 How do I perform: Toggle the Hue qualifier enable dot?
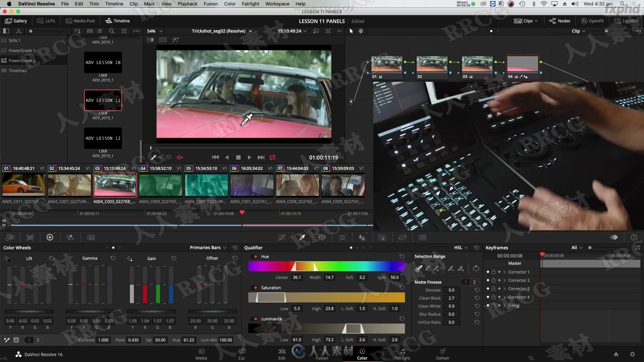click(x=256, y=256)
